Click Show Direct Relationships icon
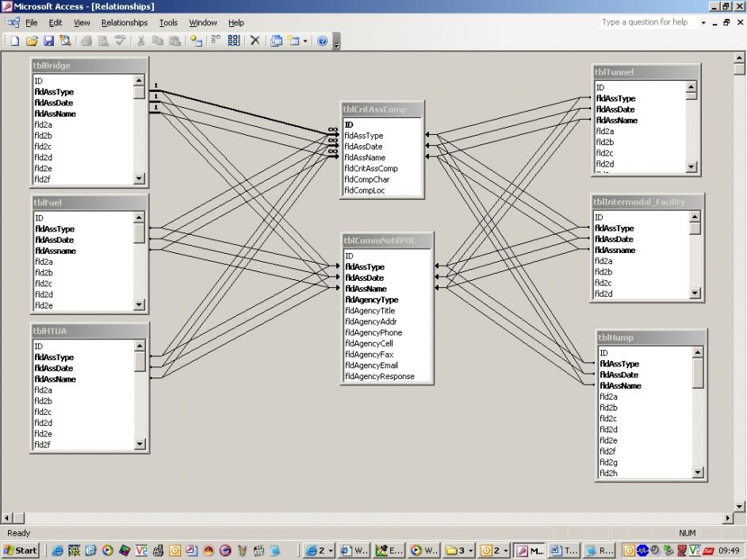This screenshot has width=747, height=560. pyautogui.click(x=216, y=41)
